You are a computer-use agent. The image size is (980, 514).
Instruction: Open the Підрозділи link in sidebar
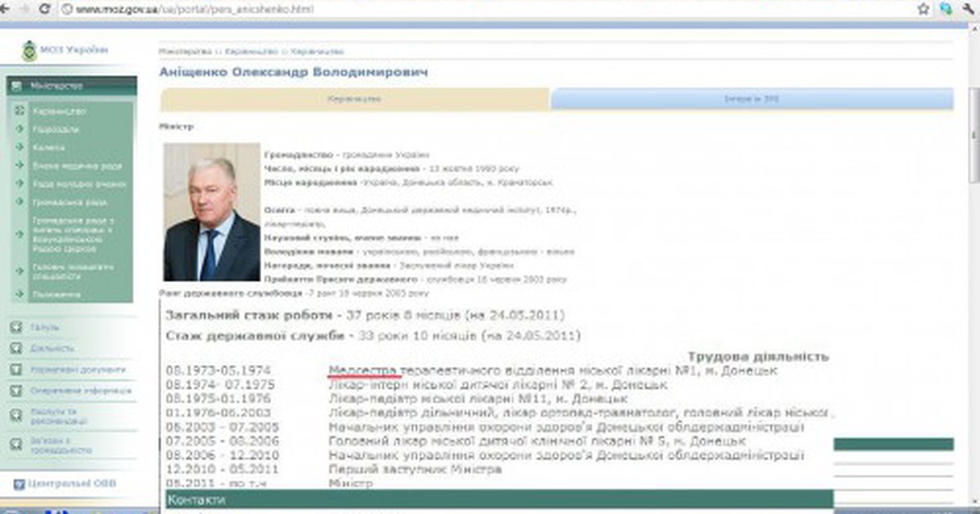(56, 129)
